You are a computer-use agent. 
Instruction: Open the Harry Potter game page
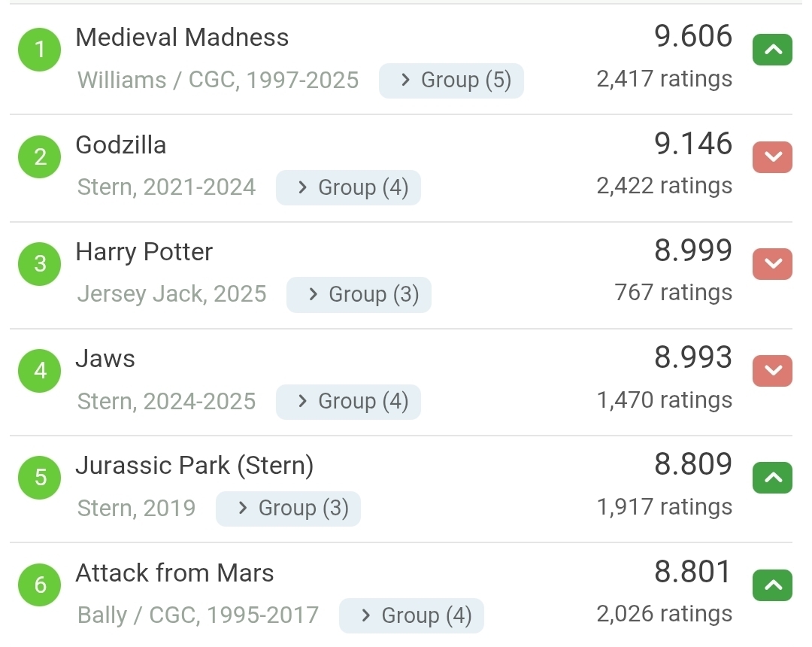coord(144,251)
